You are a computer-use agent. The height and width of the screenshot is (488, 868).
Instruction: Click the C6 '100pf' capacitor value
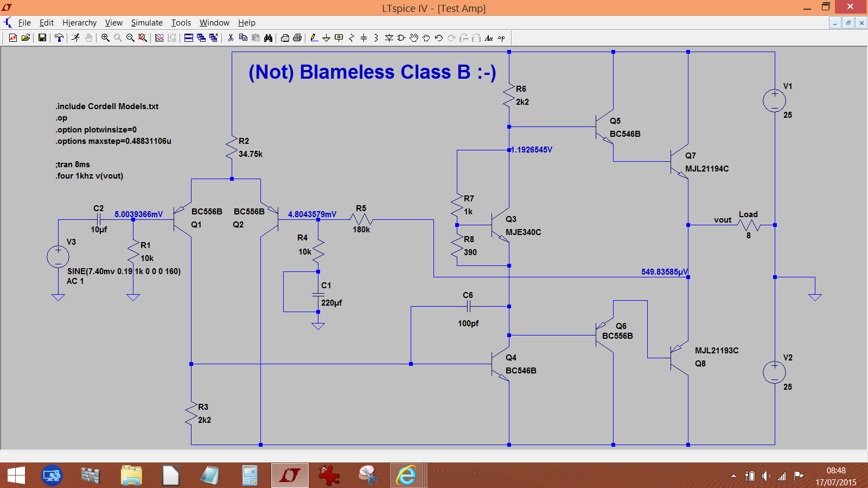468,324
